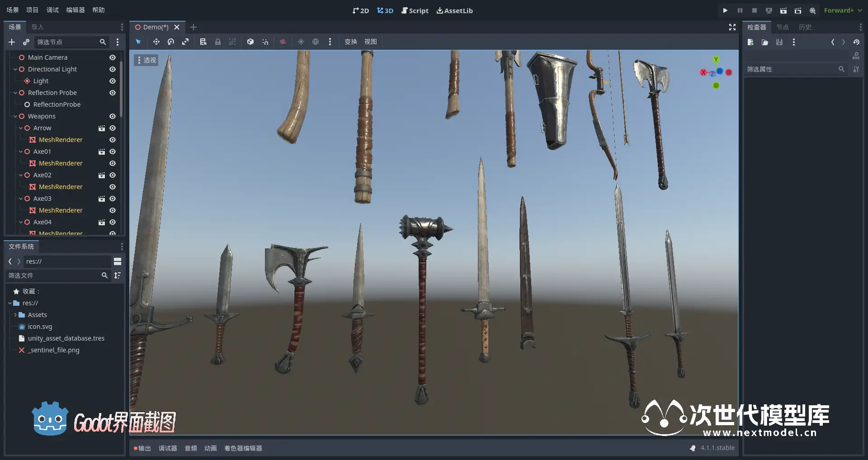868x460 pixels.
Task: Open the 调试 menu
Action: (x=52, y=10)
